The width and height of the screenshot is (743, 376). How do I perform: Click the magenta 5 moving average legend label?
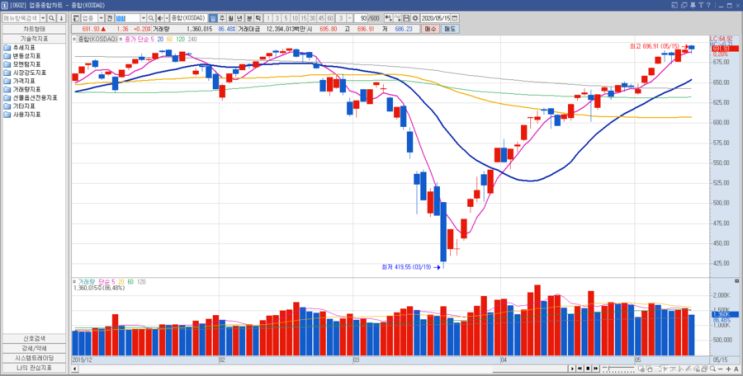152,39
